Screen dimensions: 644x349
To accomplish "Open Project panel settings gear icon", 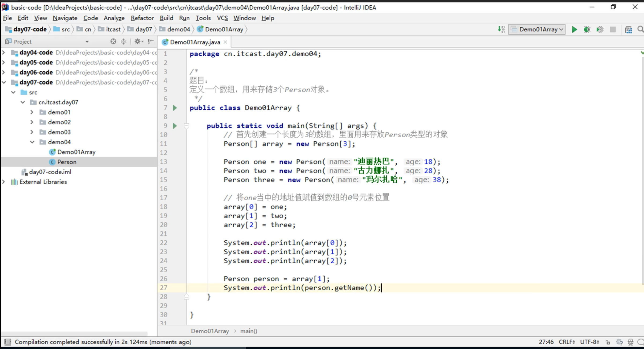I will pos(137,42).
